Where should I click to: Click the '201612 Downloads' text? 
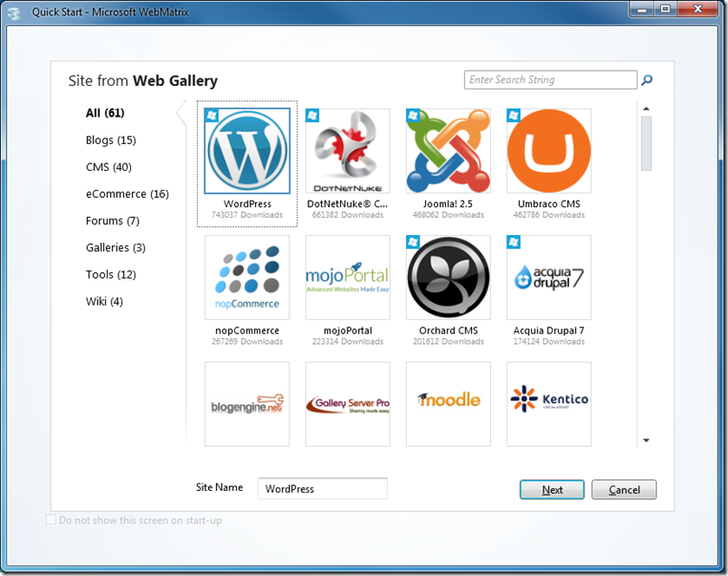pos(448,342)
